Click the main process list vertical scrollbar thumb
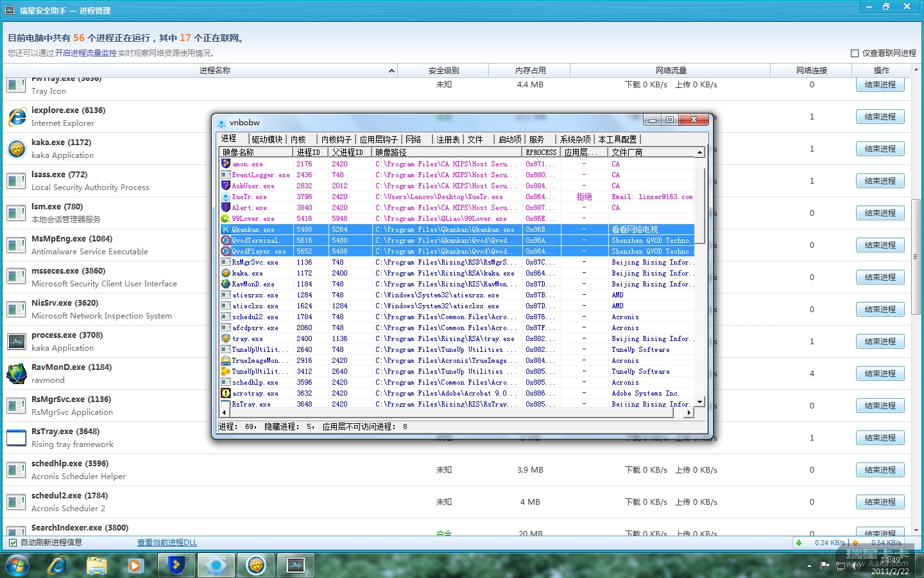 [x=916, y=257]
